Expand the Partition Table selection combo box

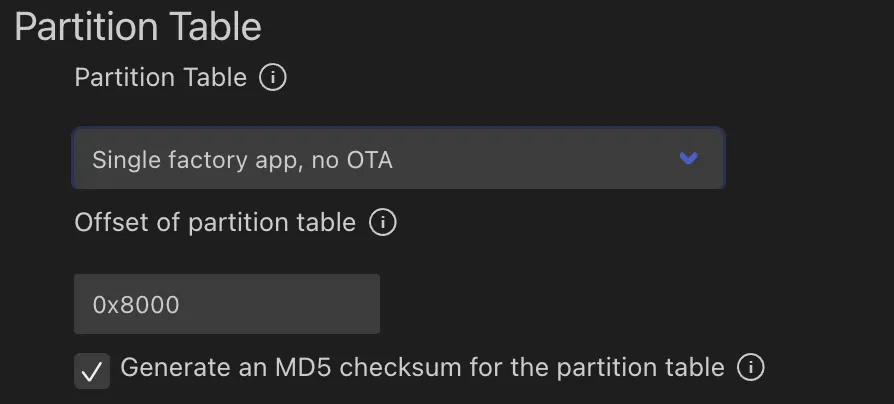398,158
